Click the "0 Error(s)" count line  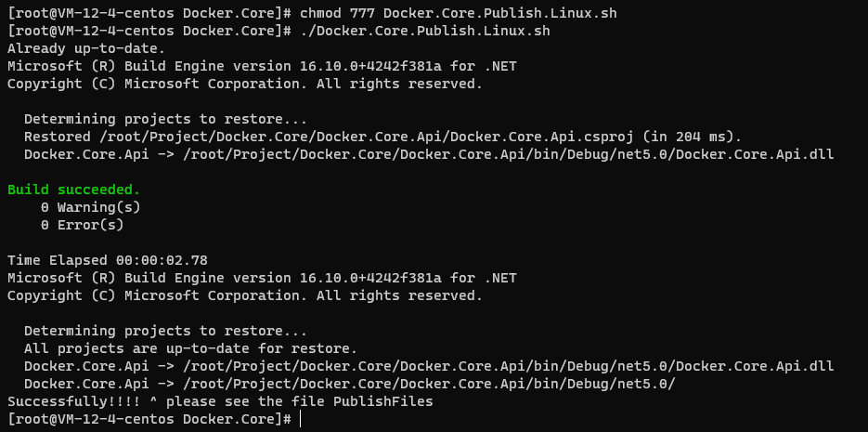(82, 225)
